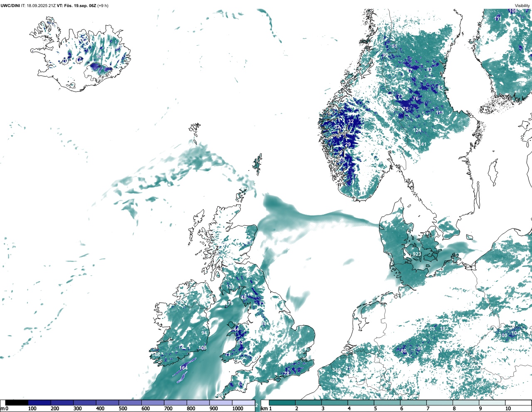This screenshot has width=532, height=412.
Task: Click the 100–200 m dark navy legend swatch
Action: [39, 402]
